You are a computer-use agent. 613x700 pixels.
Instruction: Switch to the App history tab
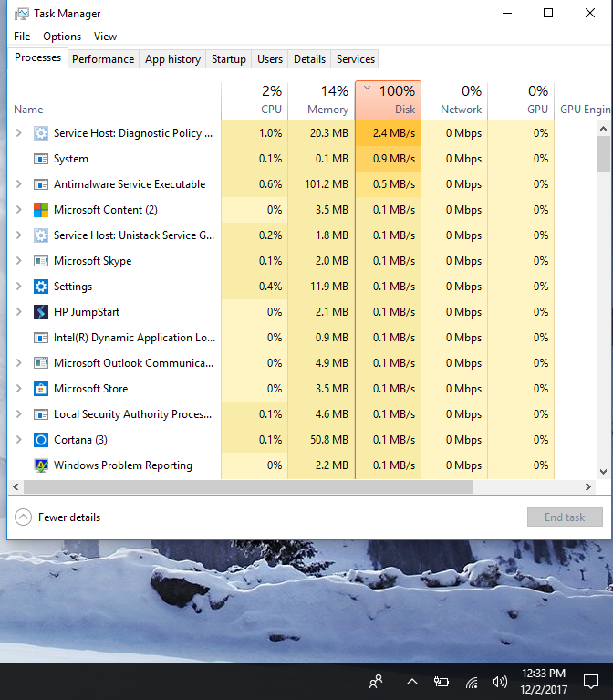tap(172, 59)
